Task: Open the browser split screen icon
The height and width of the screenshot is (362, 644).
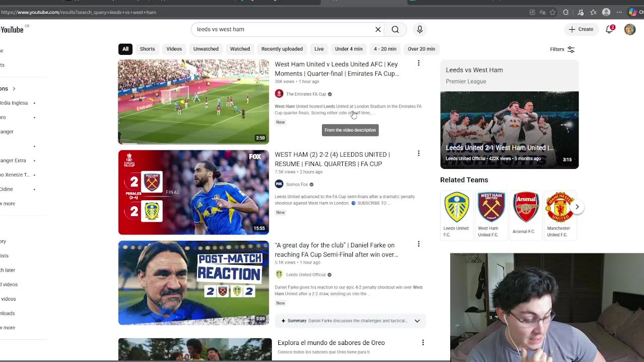Action: [532, 12]
